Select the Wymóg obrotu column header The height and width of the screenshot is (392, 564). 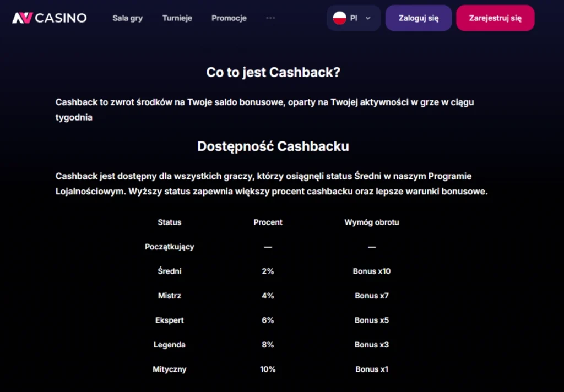coord(372,222)
